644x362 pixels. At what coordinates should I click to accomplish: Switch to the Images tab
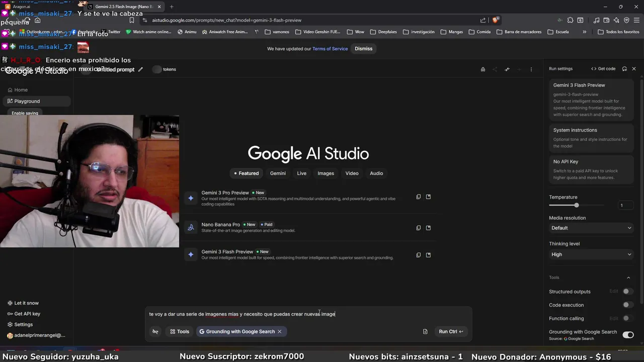(326, 173)
